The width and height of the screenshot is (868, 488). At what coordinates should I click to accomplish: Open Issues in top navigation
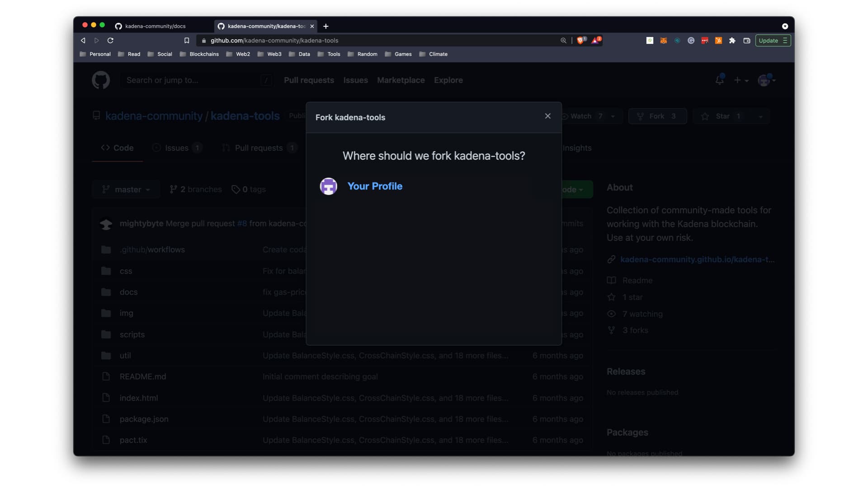click(355, 80)
